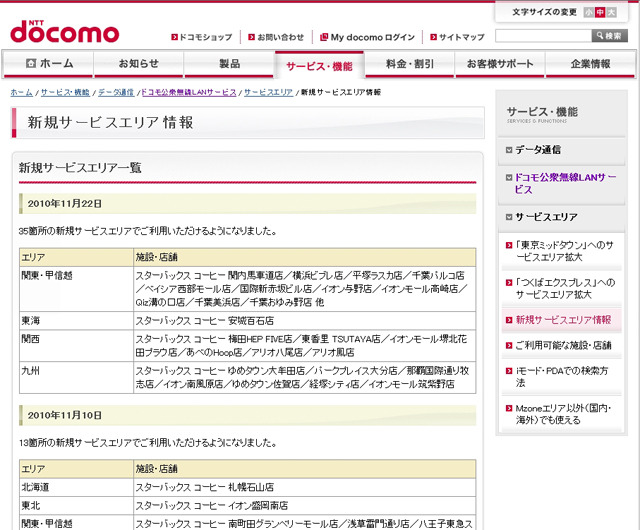This screenshot has width=640, height=530.
Task: Click arrow icon beside Mzoneエリア以外 link
Action: tap(509, 408)
